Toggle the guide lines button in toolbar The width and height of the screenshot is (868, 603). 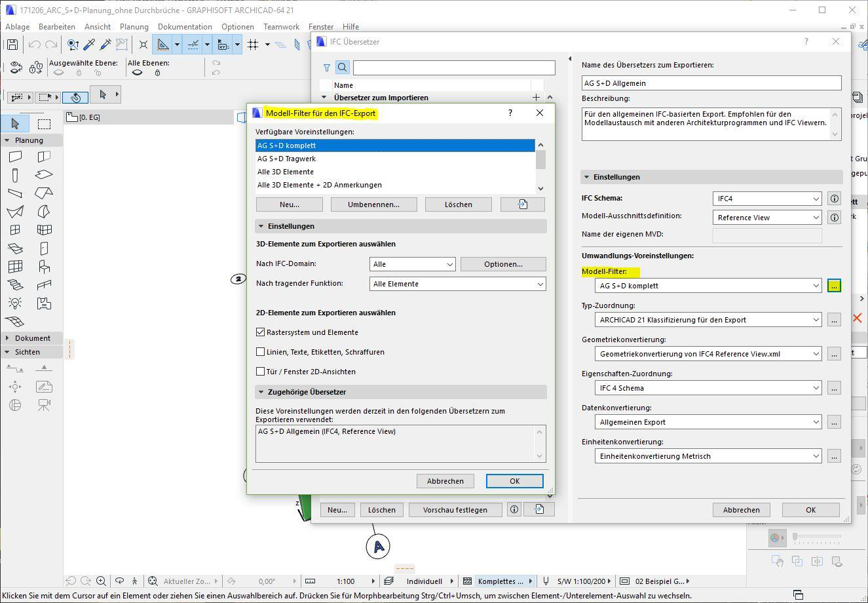162,45
